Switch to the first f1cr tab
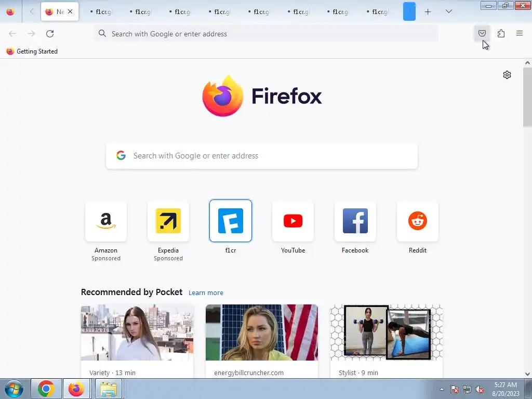 click(x=101, y=12)
